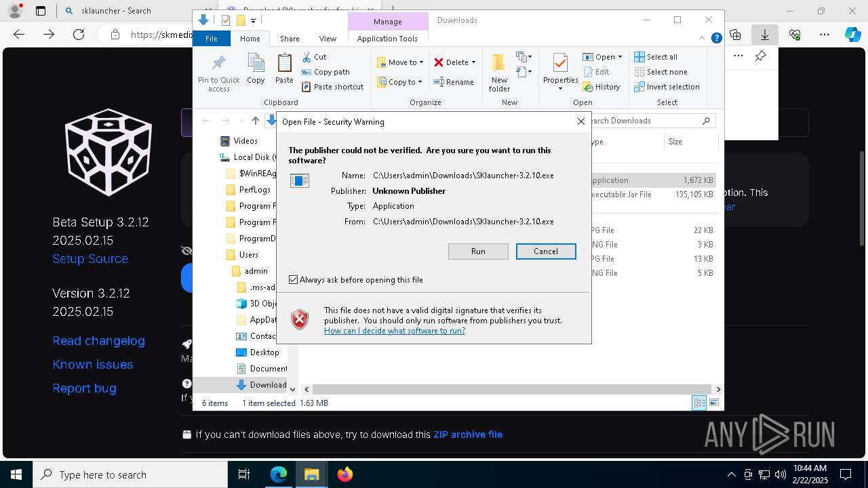Open the Read changelog link

pyautogui.click(x=98, y=341)
